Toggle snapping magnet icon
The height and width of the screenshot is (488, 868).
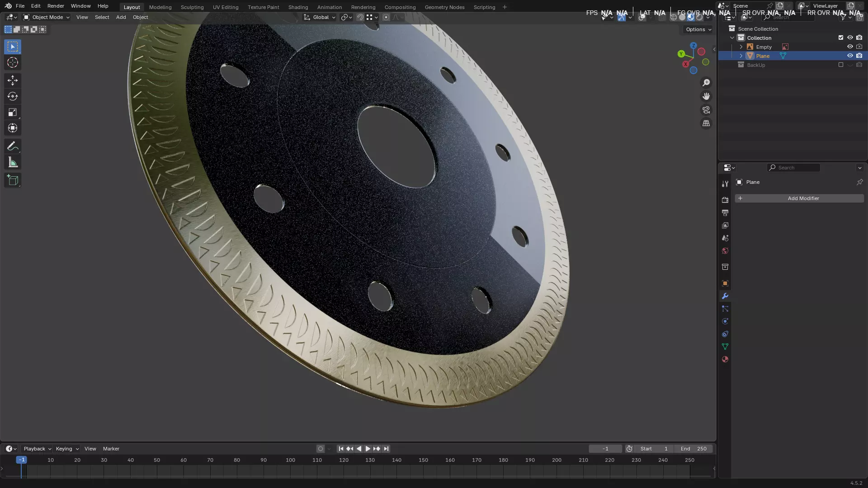pyautogui.click(x=360, y=17)
